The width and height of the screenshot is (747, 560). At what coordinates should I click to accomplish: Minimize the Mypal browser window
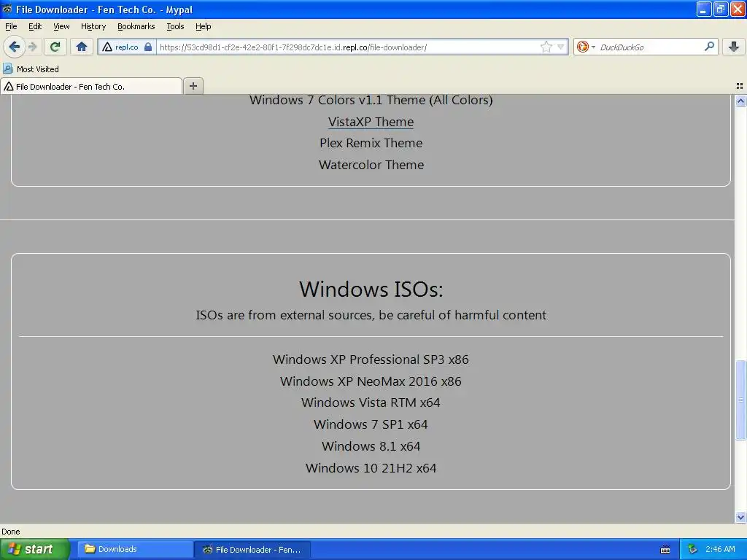[704, 9]
